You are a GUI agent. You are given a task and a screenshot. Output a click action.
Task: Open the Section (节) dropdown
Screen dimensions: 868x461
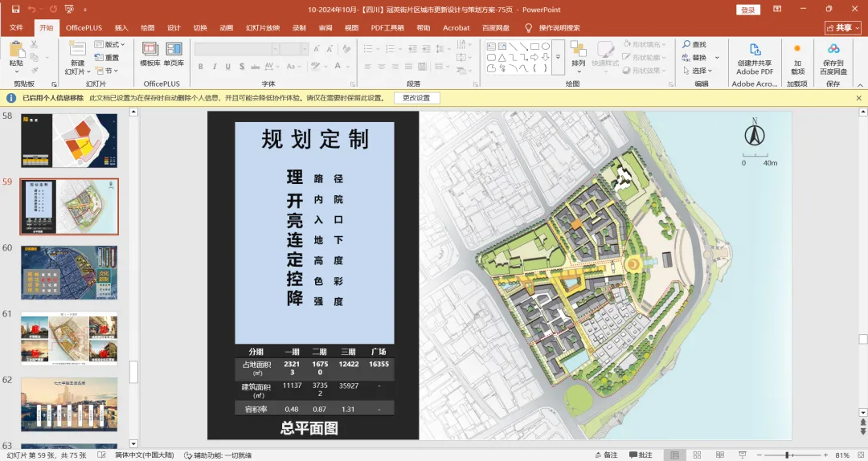pos(107,71)
